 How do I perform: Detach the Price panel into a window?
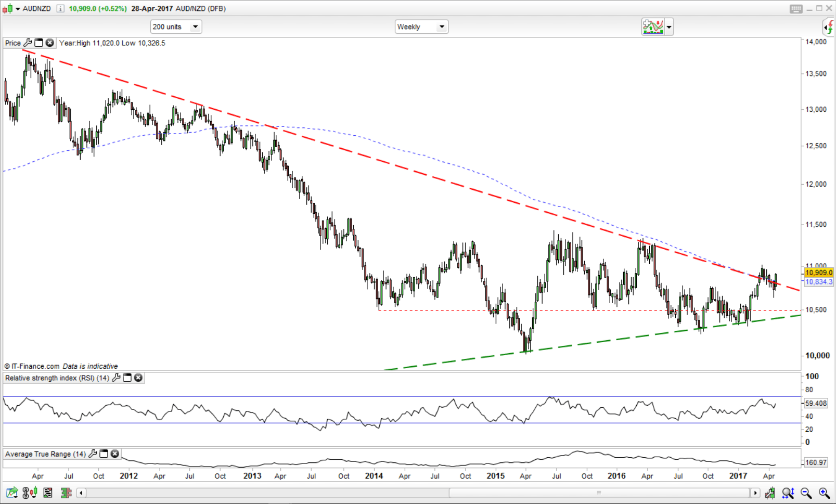click(38, 43)
